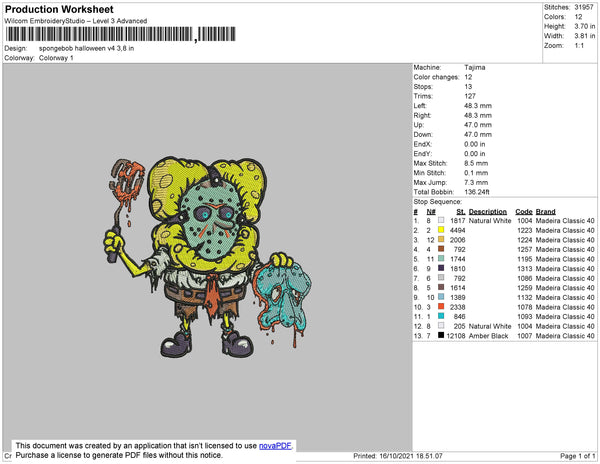Click the printed date '16/10/2021 18.51.07'
This screenshot has width=600, height=464.
pyautogui.click(x=411, y=456)
